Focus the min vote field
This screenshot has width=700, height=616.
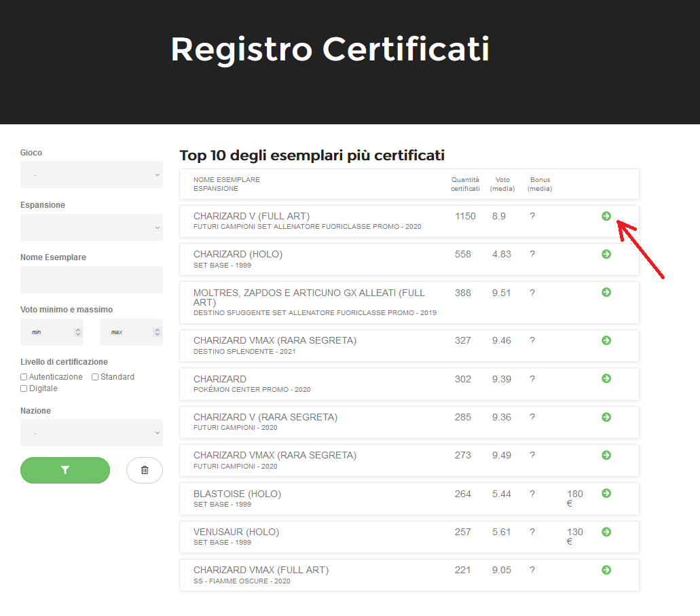(52, 332)
